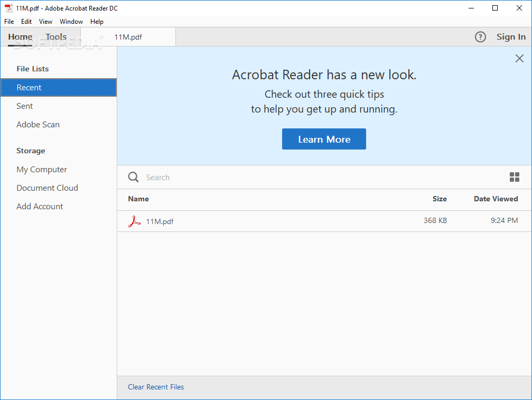Sort files by Date Viewed column
This screenshot has width=532, height=400.
click(496, 199)
